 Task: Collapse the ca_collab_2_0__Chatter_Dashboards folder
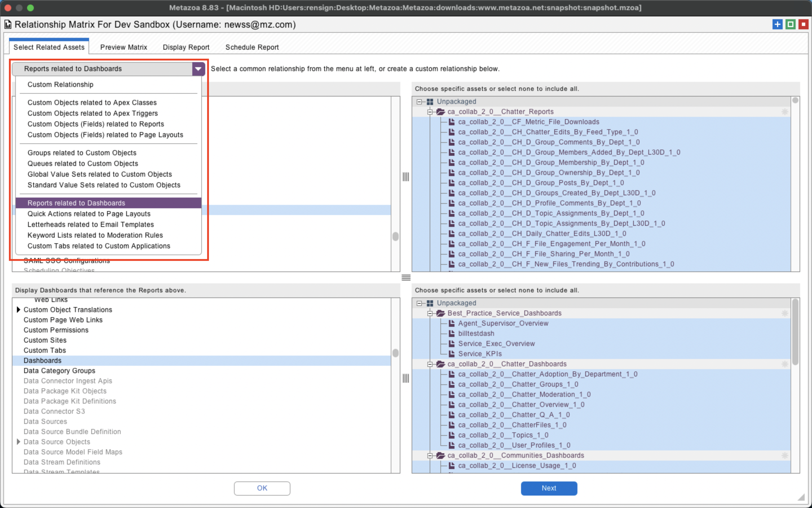tap(430, 364)
